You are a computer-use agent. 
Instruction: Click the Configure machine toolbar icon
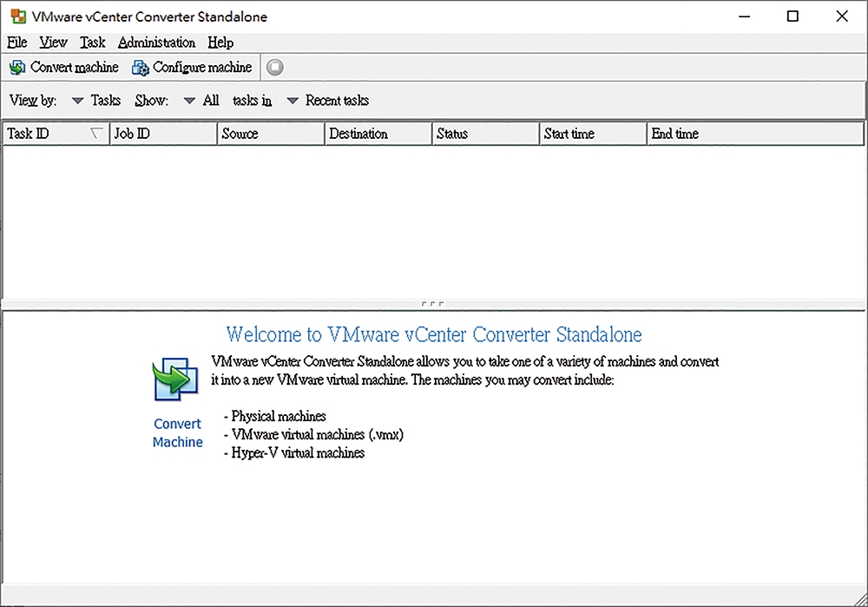(141, 68)
